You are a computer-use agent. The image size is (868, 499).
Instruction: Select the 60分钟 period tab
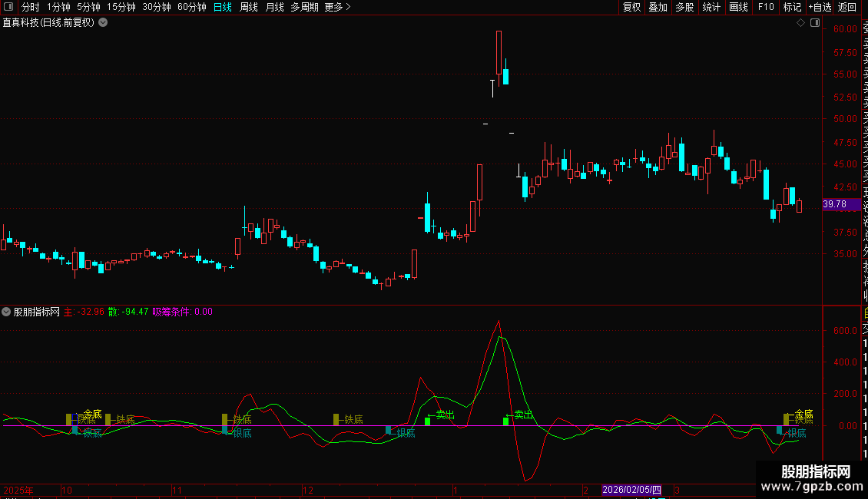192,7
